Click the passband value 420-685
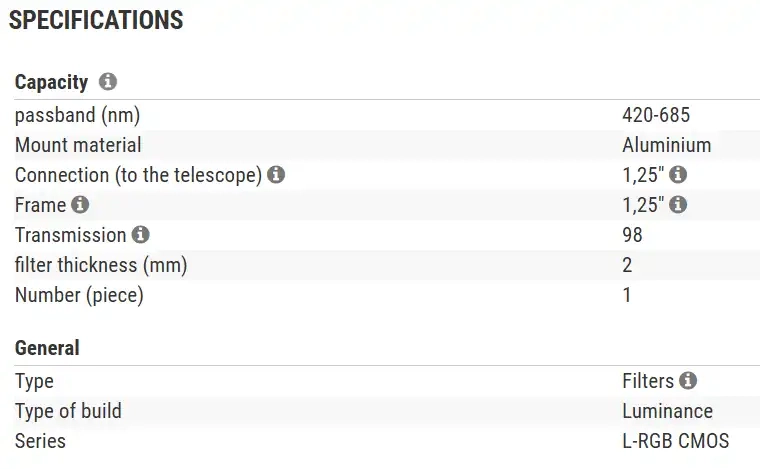This screenshot has height=469, width=760. [656, 115]
